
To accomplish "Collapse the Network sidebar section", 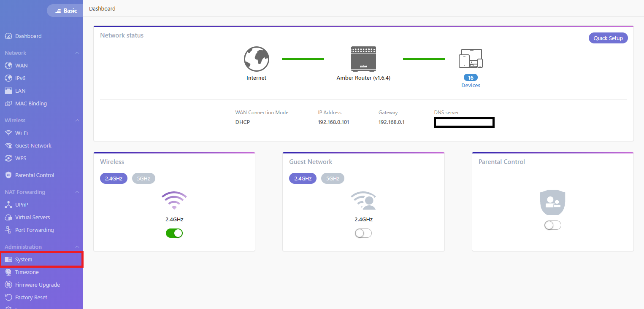I will click(77, 53).
